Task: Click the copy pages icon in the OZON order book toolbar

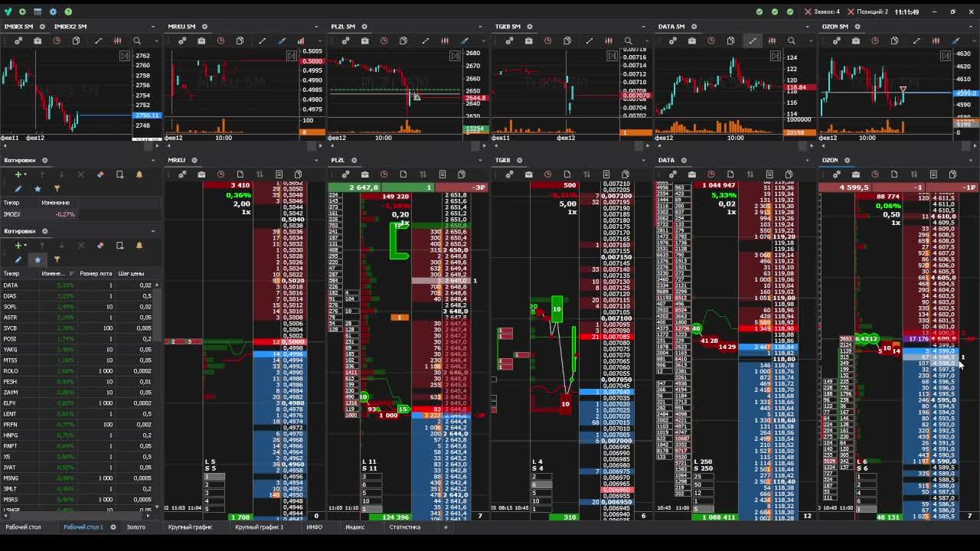Action: click(x=952, y=174)
